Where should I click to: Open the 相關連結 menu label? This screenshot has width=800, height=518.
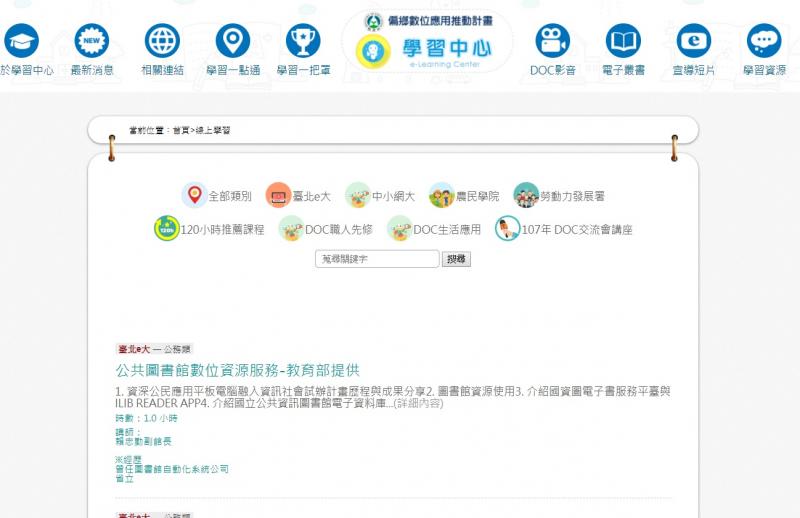click(162, 70)
